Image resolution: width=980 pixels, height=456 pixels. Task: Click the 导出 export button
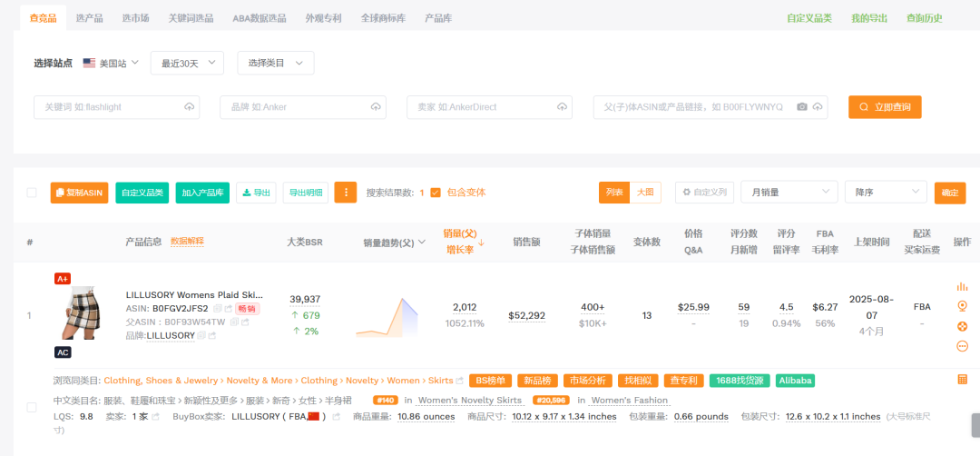coord(256,193)
